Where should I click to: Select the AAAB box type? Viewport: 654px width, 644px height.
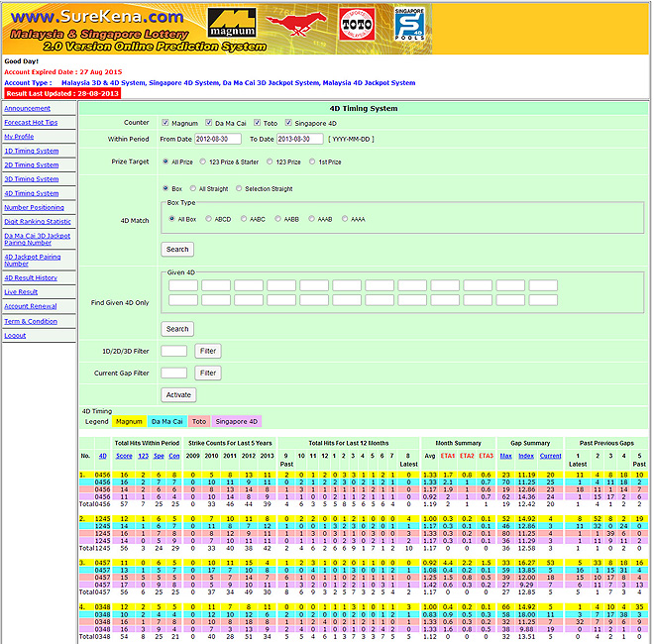[311, 219]
